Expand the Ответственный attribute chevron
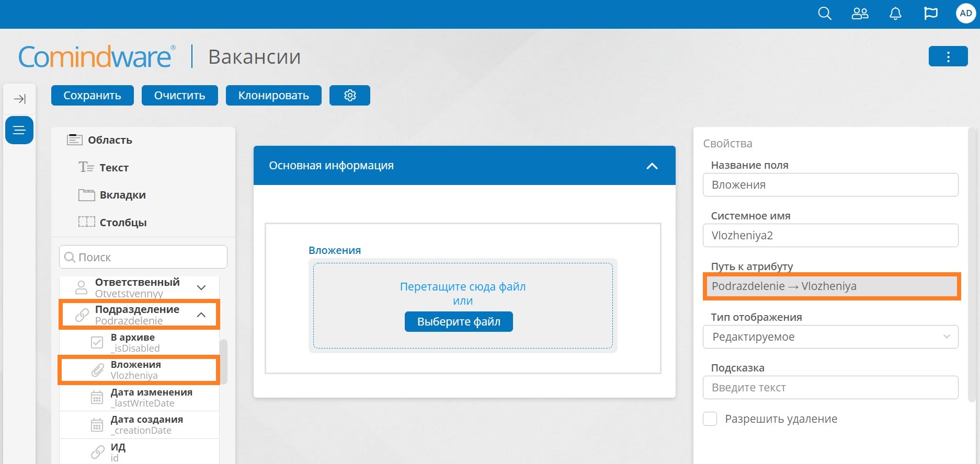Viewport: 980px width, 464px height. 201,287
